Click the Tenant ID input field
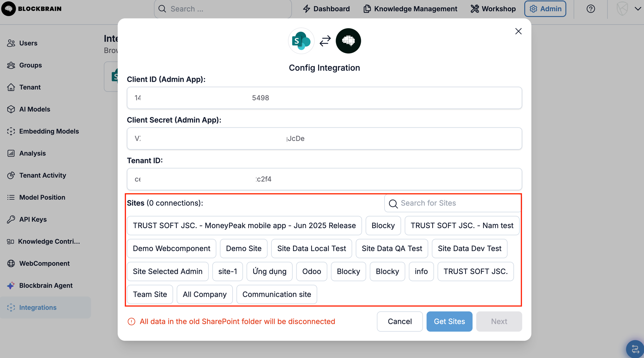 [324, 179]
